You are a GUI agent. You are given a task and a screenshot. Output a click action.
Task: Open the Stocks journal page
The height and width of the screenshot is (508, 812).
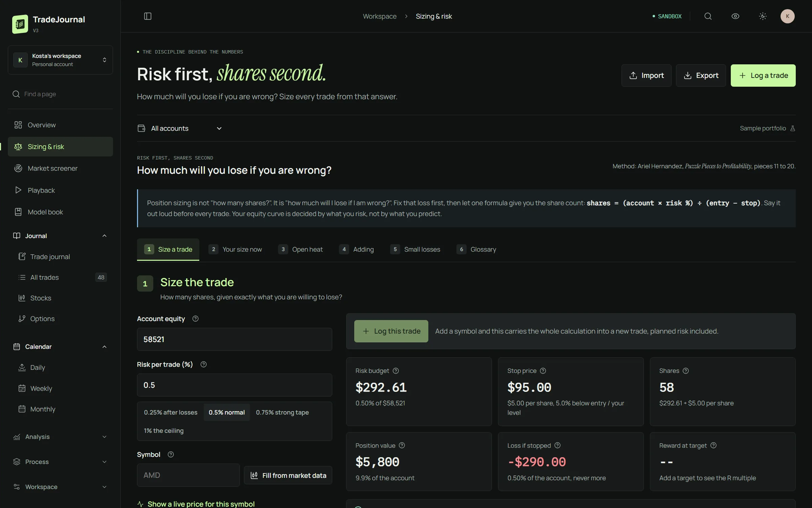pyautogui.click(x=63, y=298)
